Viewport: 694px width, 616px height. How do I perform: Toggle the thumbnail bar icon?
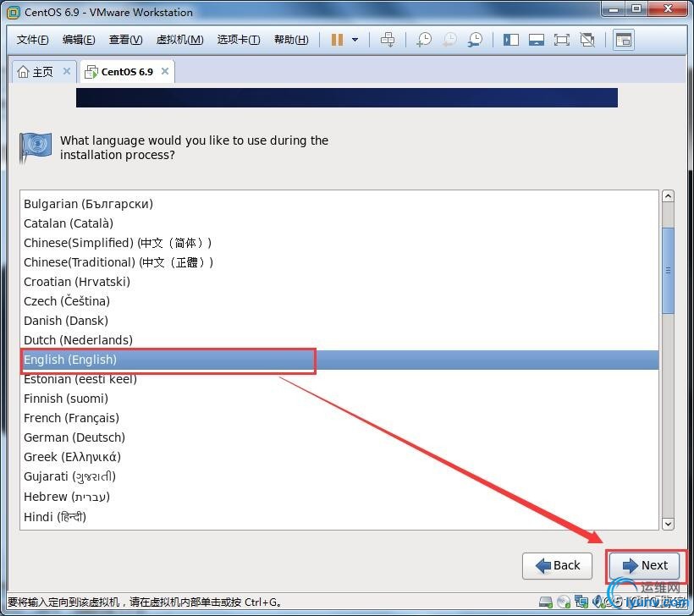pyautogui.click(x=537, y=40)
